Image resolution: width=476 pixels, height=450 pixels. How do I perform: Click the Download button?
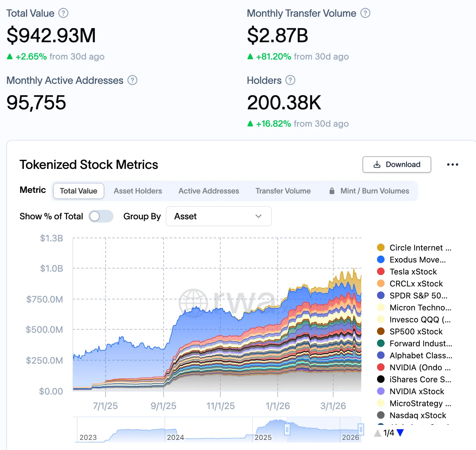pyautogui.click(x=397, y=164)
